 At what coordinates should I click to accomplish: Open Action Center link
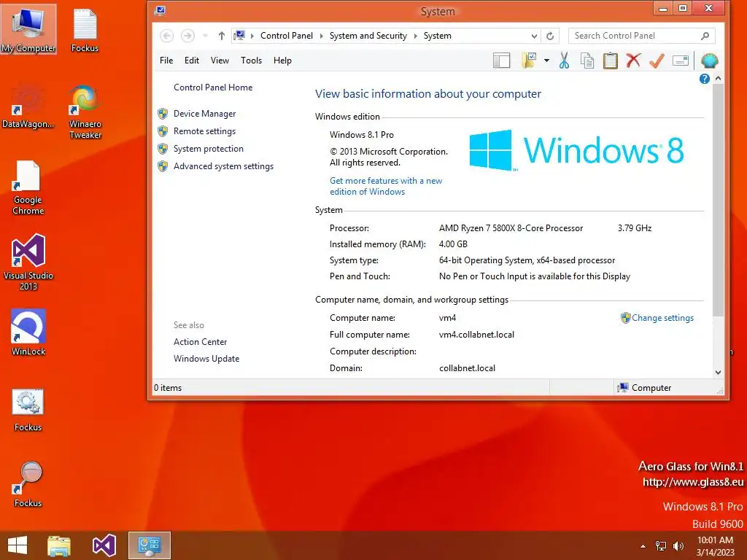(x=200, y=342)
